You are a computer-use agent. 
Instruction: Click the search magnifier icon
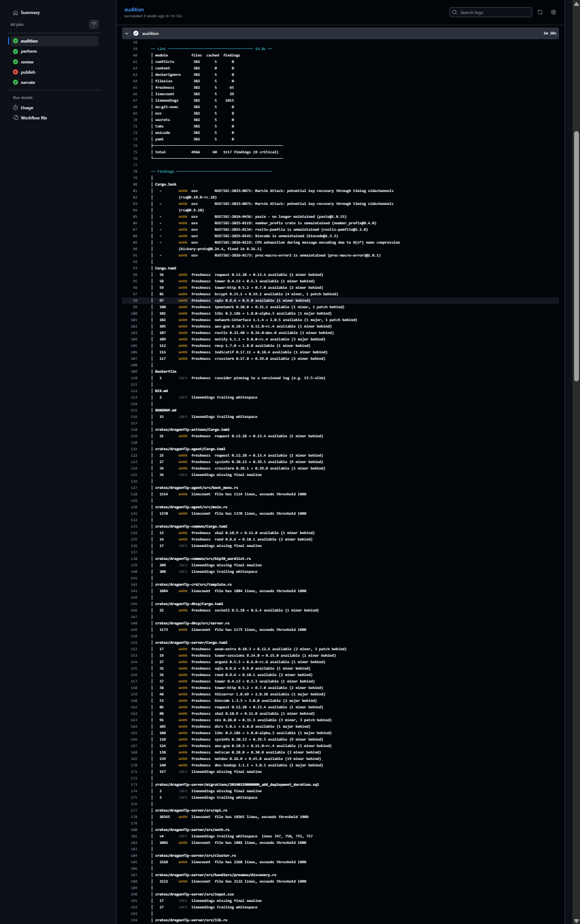point(455,12)
